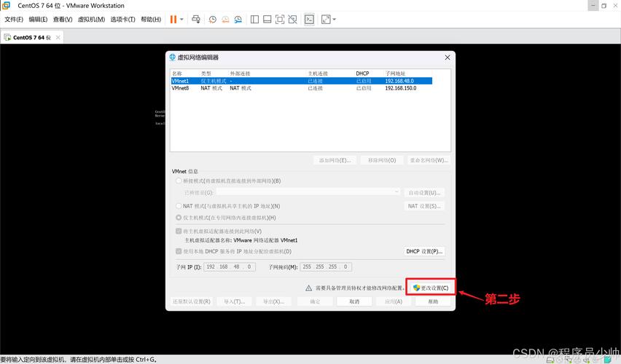Open the power options dropdown arrow beside pause
Screen dimensions: 621x364
point(181,20)
